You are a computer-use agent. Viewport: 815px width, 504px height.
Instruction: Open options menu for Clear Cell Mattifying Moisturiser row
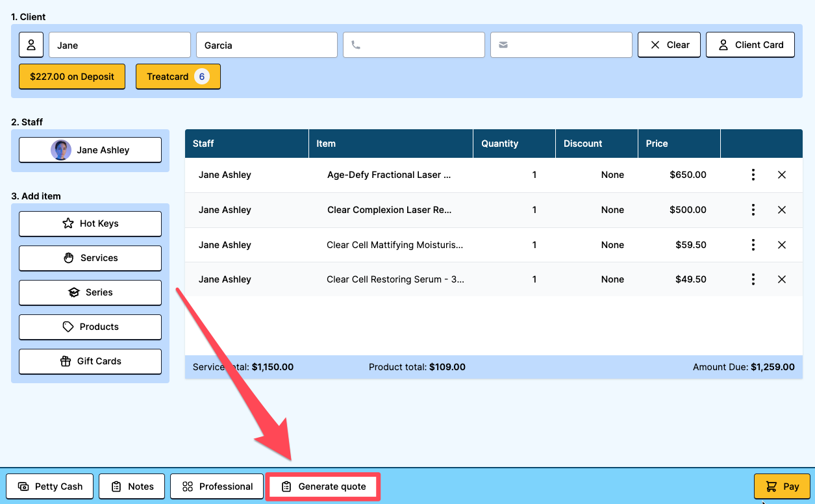[753, 245]
